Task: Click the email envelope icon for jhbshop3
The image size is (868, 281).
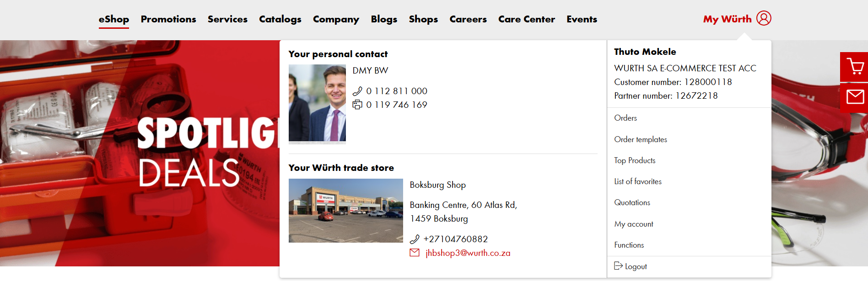Action: (415, 253)
